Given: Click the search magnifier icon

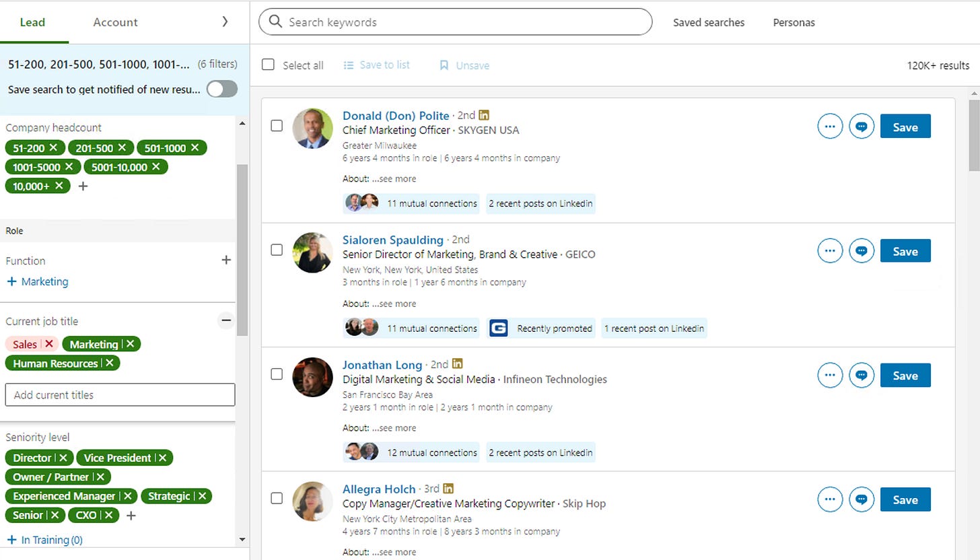Looking at the screenshot, I should click(x=275, y=22).
